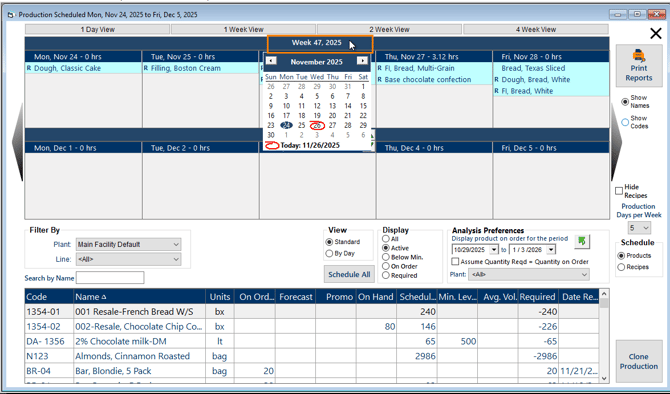670x394 pixels.
Task: Navigate to previous weeks with the left arrow
Action: (18, 142)
